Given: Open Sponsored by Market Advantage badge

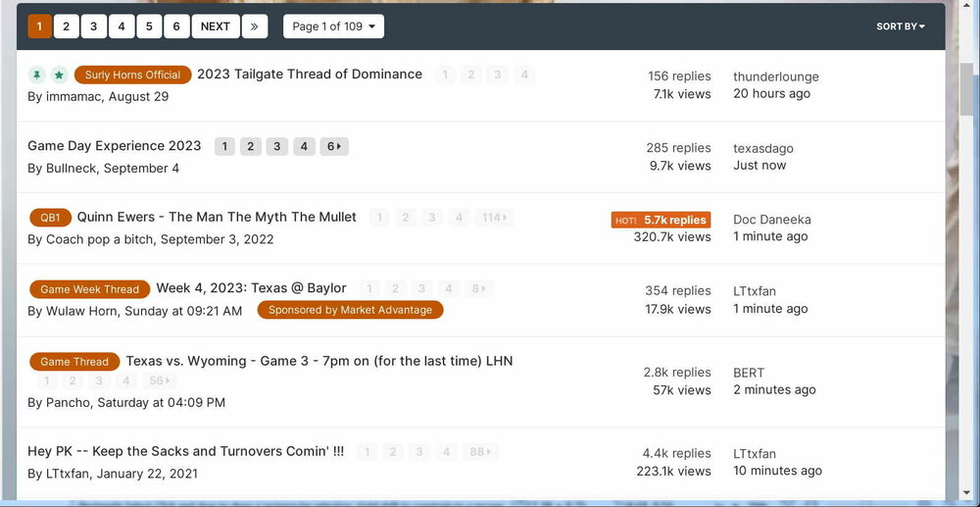Looking at the screenshot, I should pos(350,310).
